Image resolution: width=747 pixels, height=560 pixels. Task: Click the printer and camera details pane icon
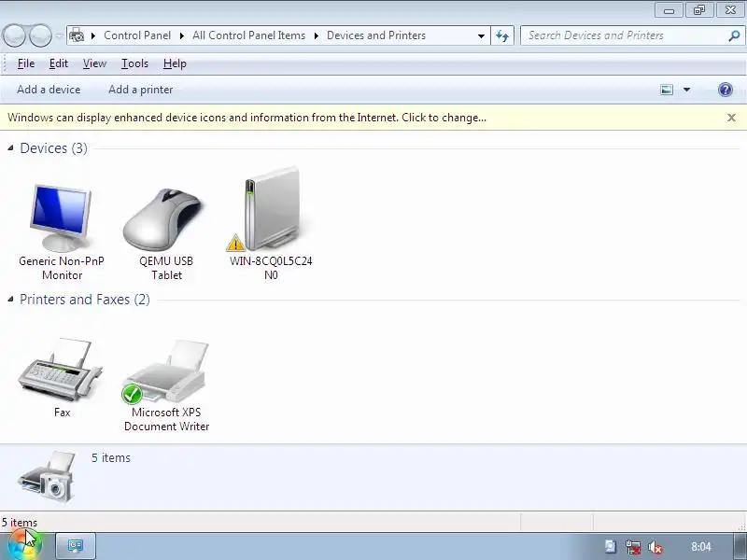point(48,476)
